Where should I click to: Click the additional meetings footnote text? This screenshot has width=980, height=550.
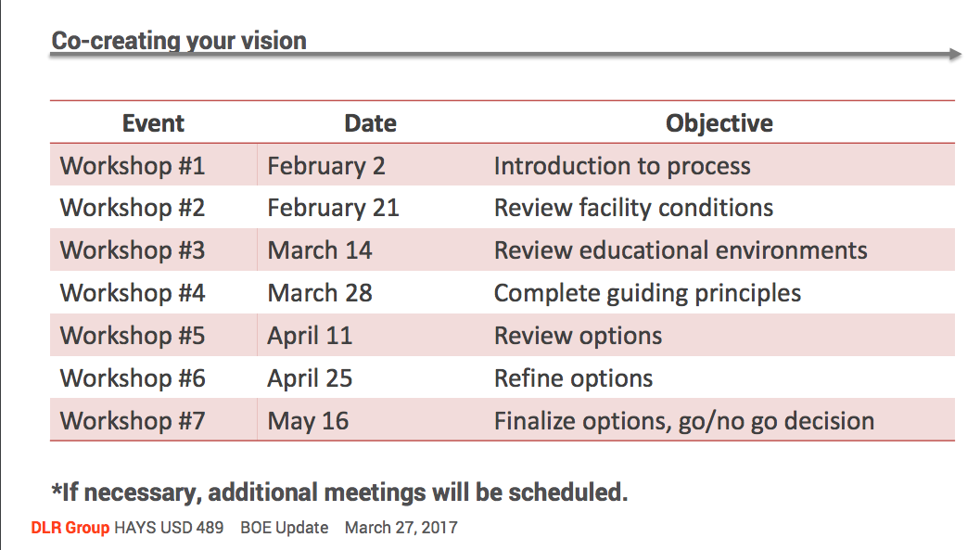[x=339, y=492]
